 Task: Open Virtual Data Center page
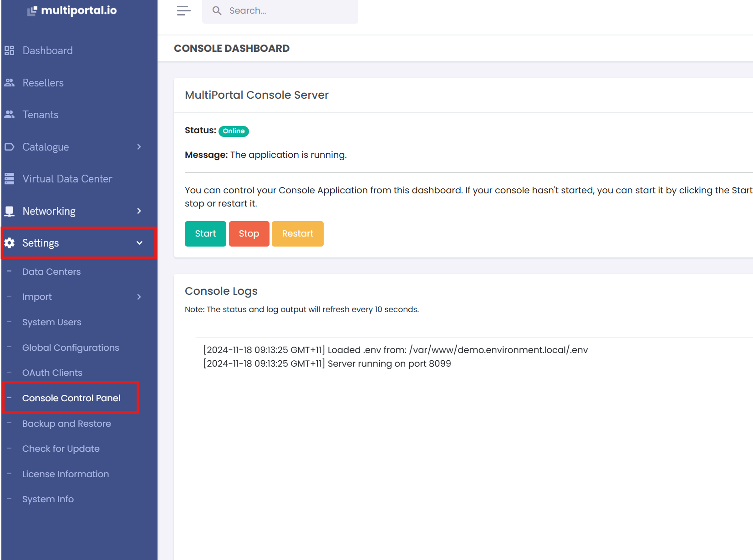pyautogui.click(x=67, y=179)
